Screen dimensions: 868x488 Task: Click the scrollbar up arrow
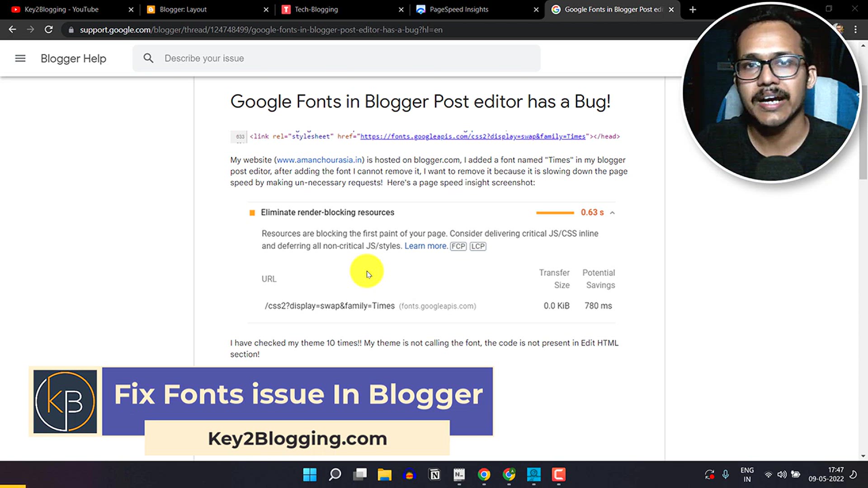[x=863, y=46]
